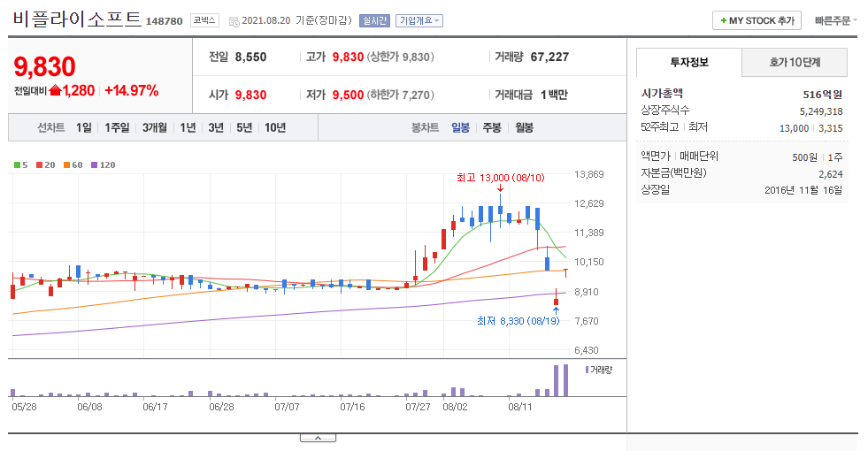Screen dimensions: 868x451
Task: Select the 5년 line chart period
Action: point(244,128)
